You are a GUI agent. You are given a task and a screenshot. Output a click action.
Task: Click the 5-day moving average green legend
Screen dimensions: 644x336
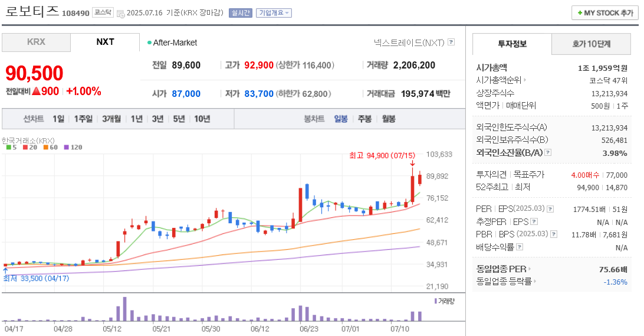(x=12, y=147)
